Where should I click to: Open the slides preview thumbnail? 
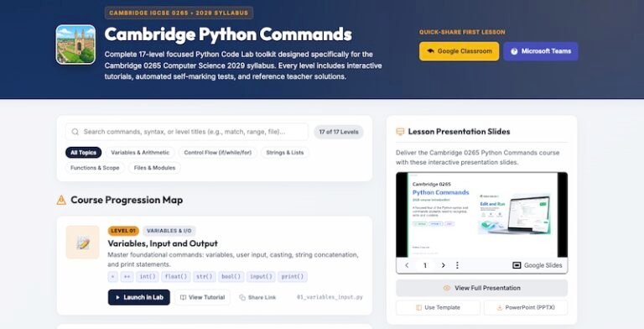482,215
